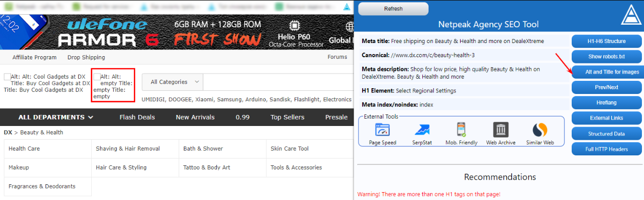Click the Netpeak extension icon in browser toolbar
This screenshot has height=200, width=644.
pyautogui.click(x=346, y=7)
